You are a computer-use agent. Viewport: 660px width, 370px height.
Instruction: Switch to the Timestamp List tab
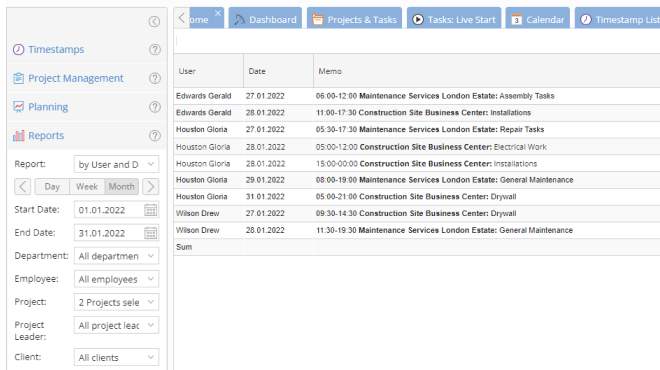(617, 19)
